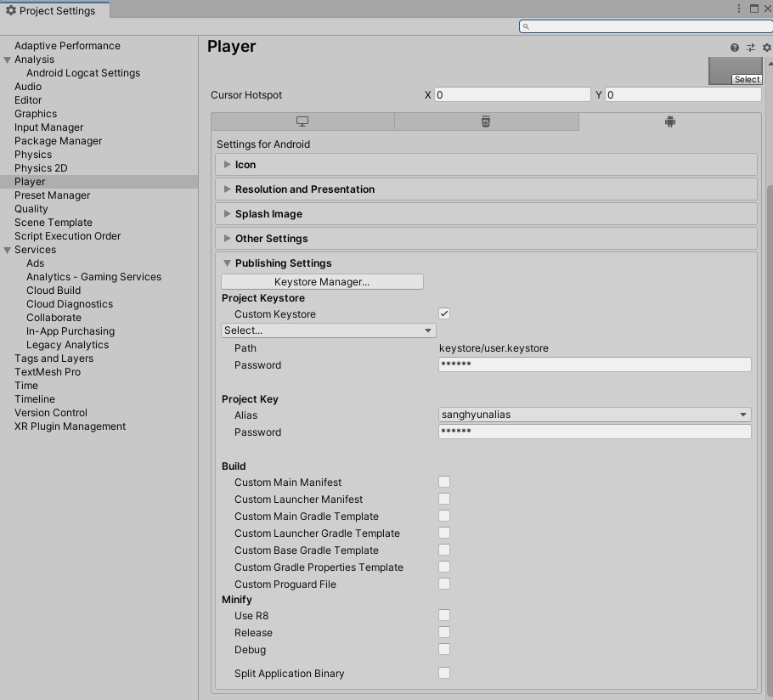Click the Cursor Hotspot Y field
Viewport: 773px width, 700px height.
683,94
